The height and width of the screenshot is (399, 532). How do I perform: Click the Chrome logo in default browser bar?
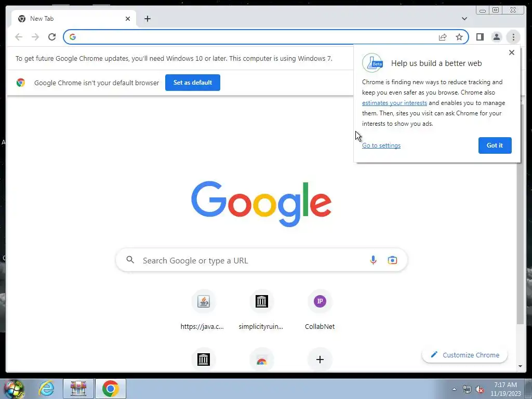(21, 83)
